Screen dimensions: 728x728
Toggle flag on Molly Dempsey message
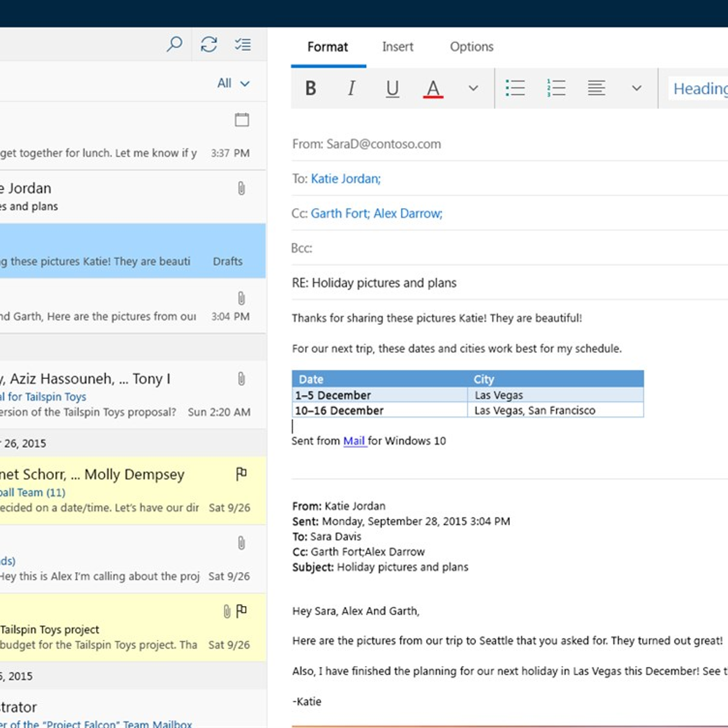(241, 474)
